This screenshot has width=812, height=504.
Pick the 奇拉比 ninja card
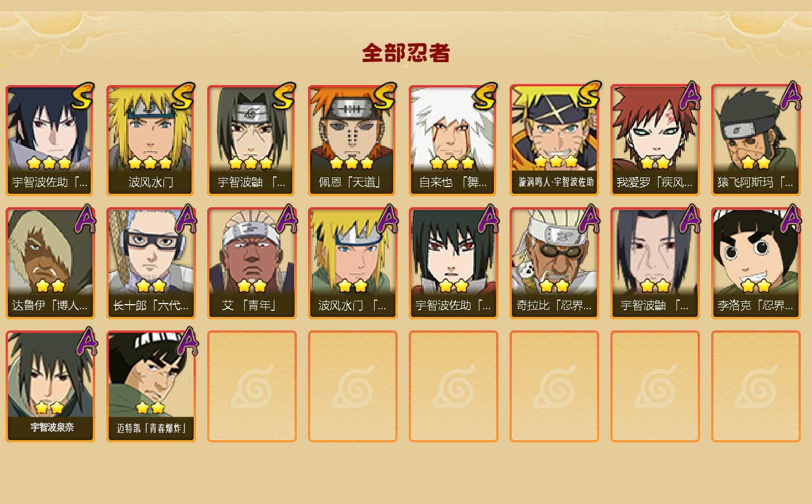(x=554, y=263)
